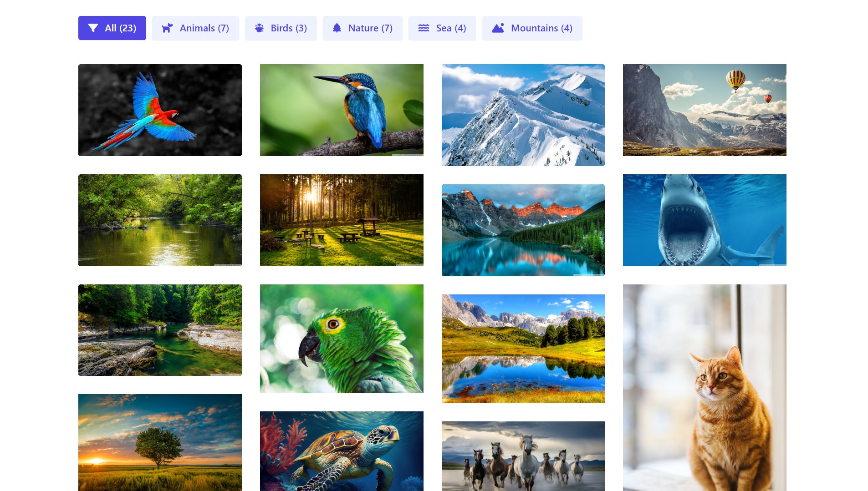
Task: Show Mountains (4) category
Action: coord(532,28)
